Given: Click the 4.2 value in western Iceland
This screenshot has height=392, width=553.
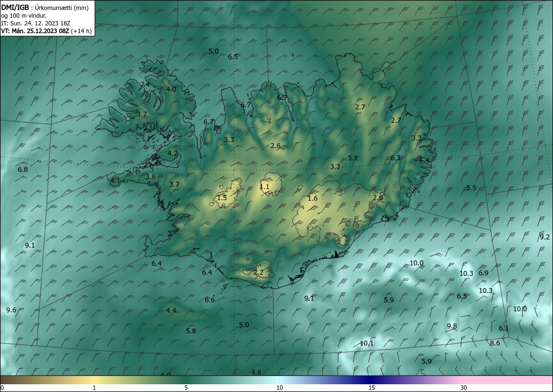Looking at the screenshot, I should (173, 153).
